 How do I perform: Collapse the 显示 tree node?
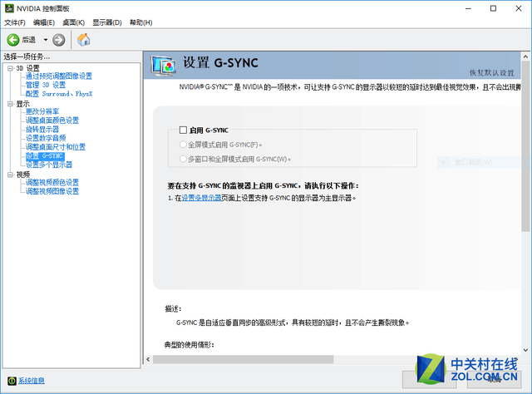(10, 104)
